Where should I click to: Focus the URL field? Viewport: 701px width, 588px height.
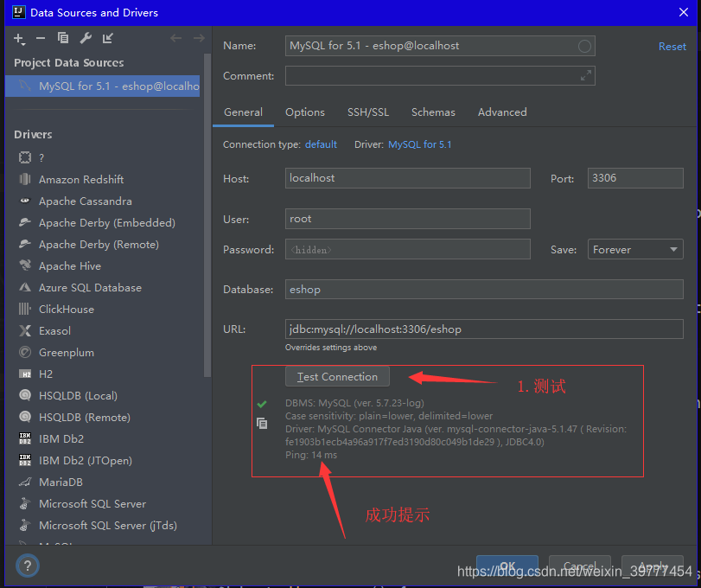click(x=484, y=329)
